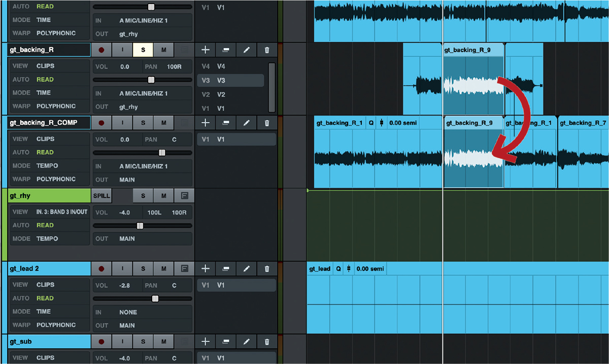
Task: Mute the gt_backing_R track
Action: click(163, 50)
